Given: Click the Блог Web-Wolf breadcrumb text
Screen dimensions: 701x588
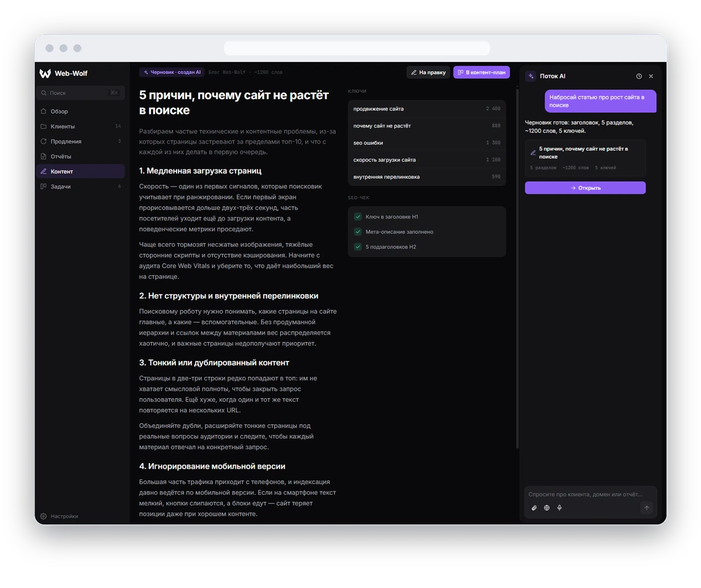Looking at the screenshot, I should 226,72.
